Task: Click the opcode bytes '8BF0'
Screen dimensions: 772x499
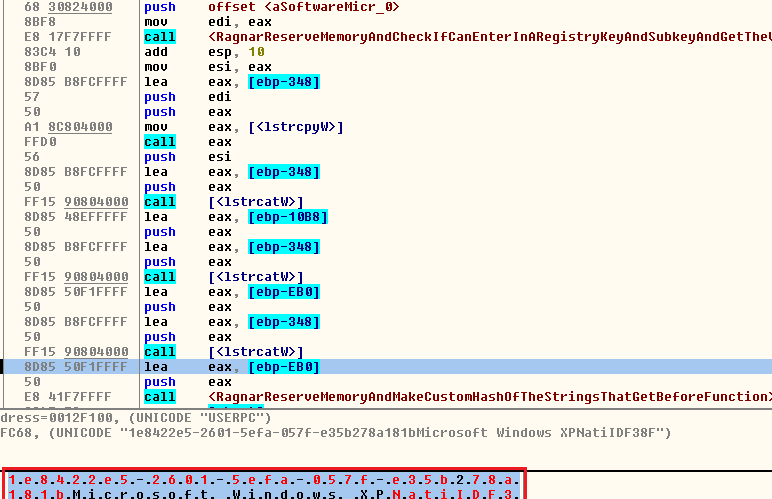Action: pos(40,67)
